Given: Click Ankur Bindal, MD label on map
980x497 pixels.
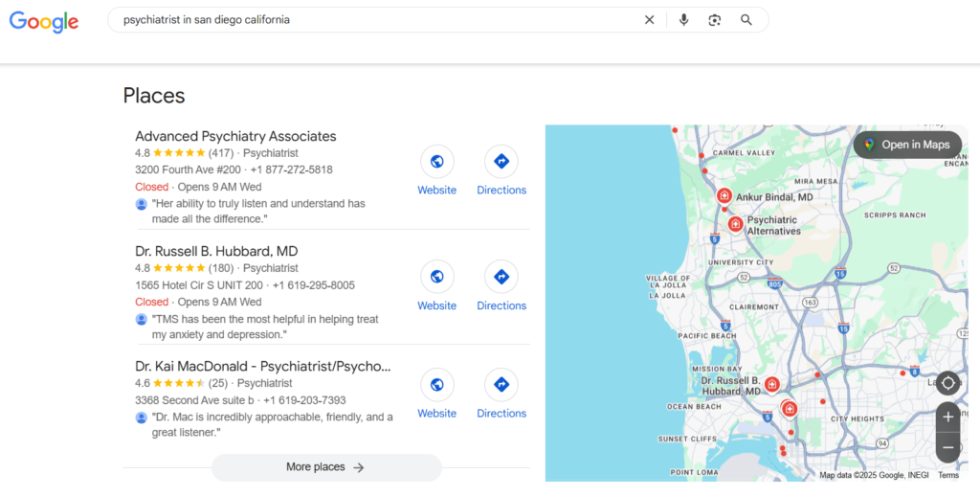Looking at the screenshot, I should click(774, 197).
